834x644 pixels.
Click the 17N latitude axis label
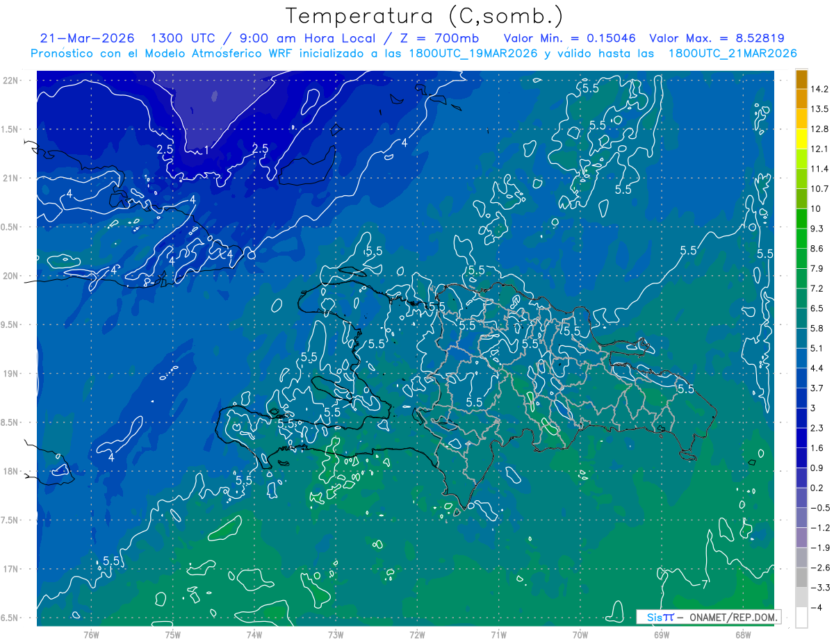click(11, 569)
